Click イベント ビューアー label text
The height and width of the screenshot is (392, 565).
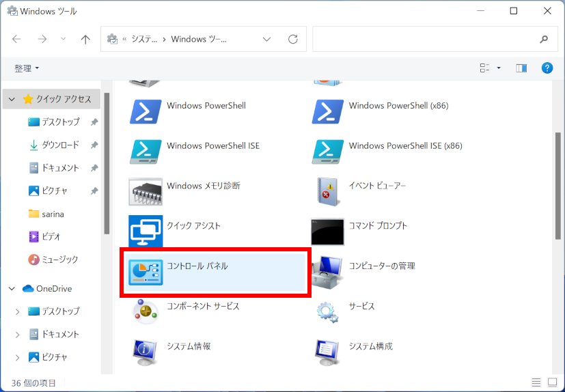(377, 186)
